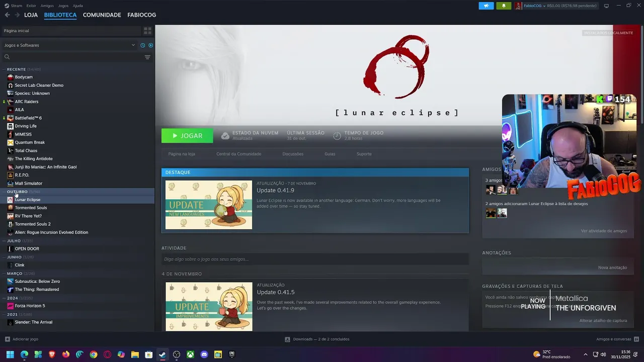Screen dimensions: 644x362
Task: Open Xbox app from taskbar
Action: click(191, 354)
